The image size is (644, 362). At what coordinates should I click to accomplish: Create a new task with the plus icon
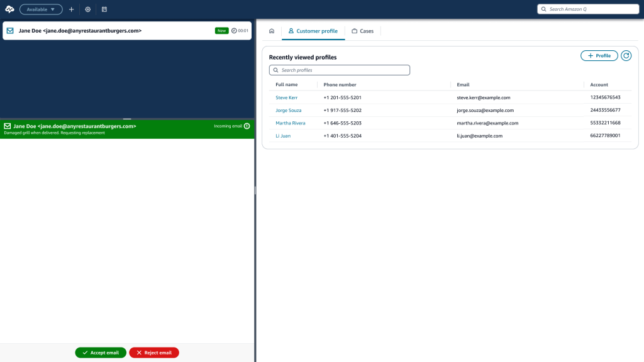[x=71, y=9]
